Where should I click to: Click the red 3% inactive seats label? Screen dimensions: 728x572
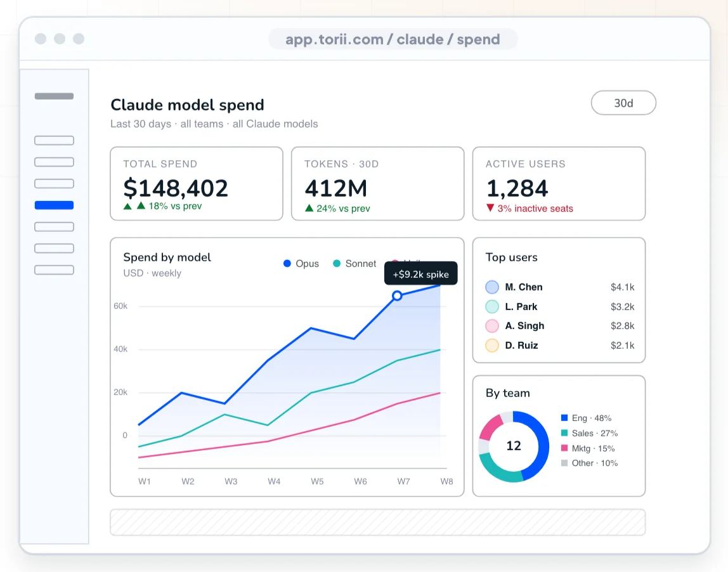[530, 209]
